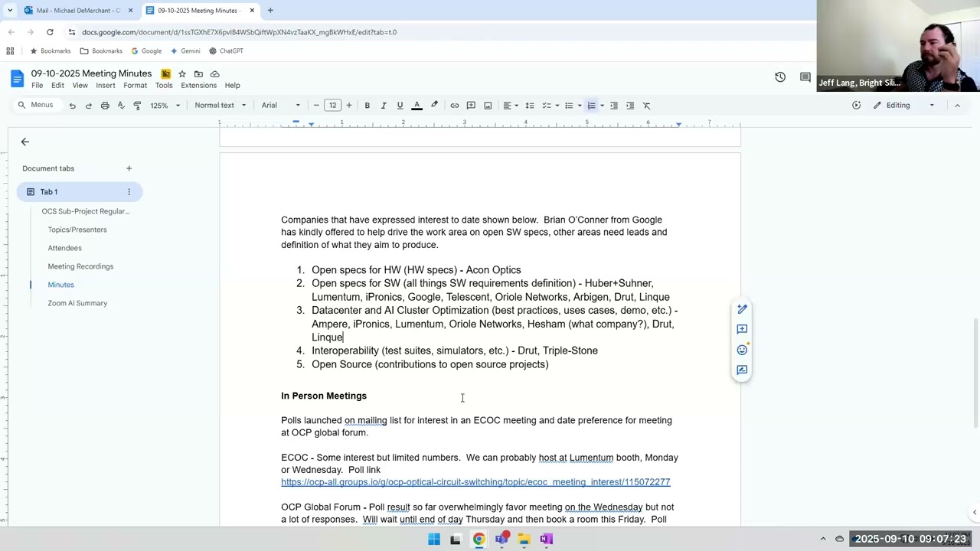980x551 pixels.
Task: Open the Format menu
Action: point(135,85)
